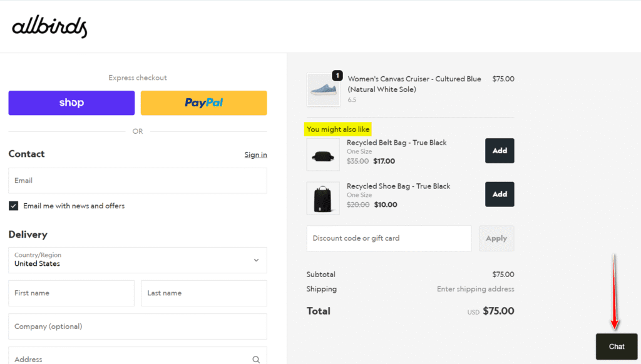The width and height of the screenshot is (641, 364).
Task: Click the Delivery section heading
Action: pos(28,235)
